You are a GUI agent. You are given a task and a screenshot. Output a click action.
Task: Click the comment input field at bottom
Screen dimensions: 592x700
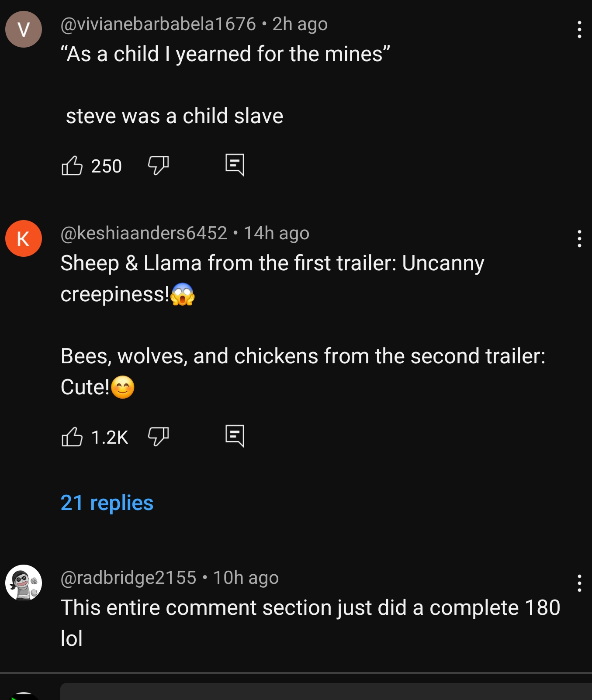325,692
